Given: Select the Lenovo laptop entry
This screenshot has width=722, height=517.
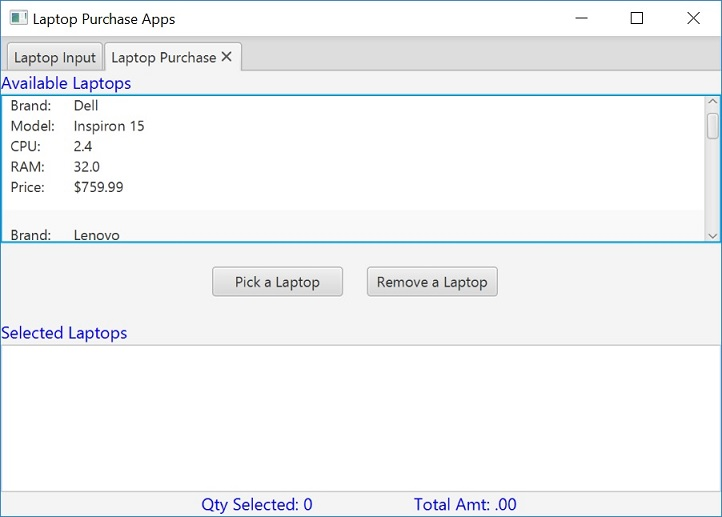Looking at the screenshot, I should 353,226.
